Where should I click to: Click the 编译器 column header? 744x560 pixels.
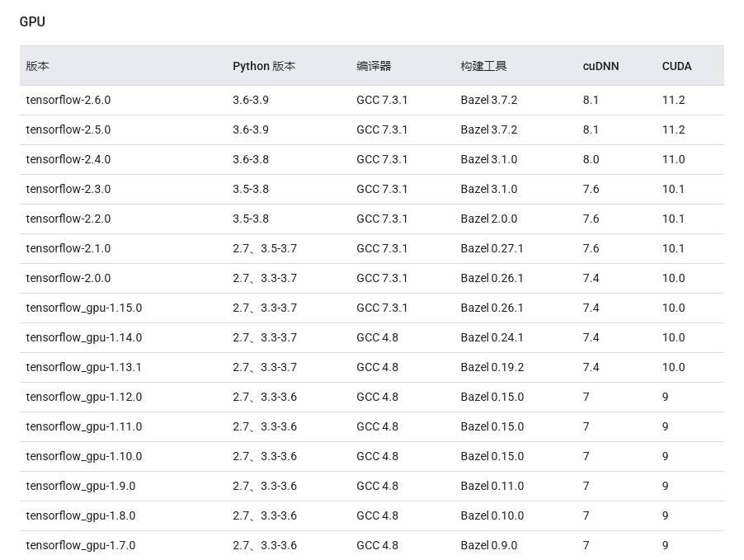(374, 66)
